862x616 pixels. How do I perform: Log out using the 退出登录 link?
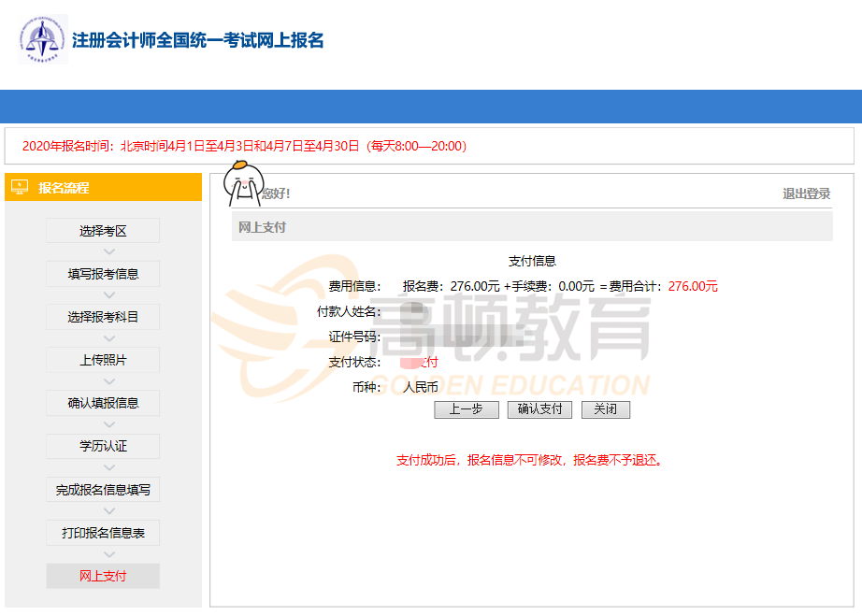(806, 193)
